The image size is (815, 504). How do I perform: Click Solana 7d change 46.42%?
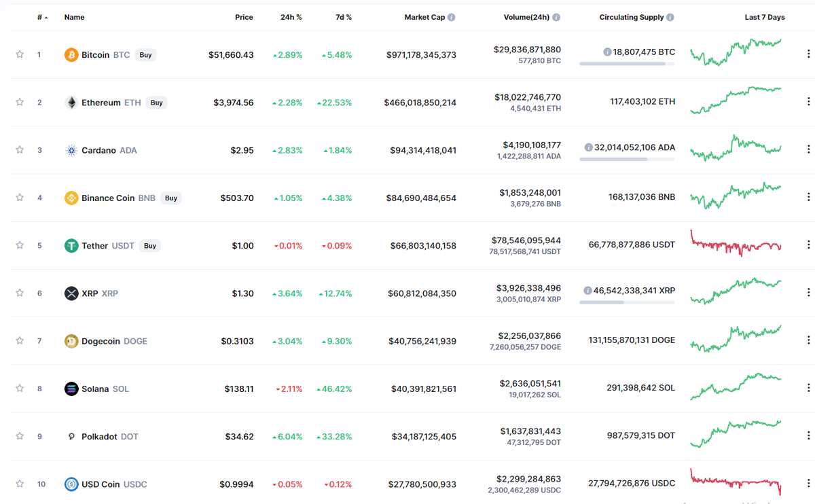click(x=335, y=389)
